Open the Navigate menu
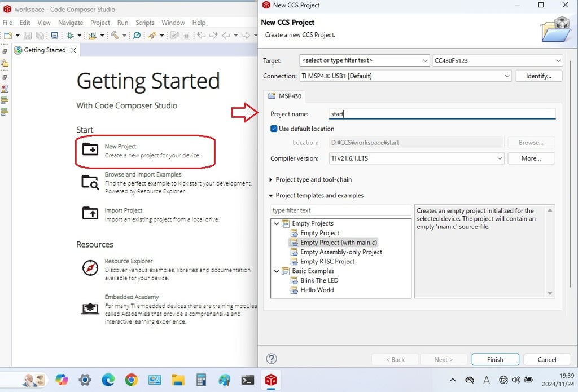The height and width of the screenshot is (392, 578). 71,23
